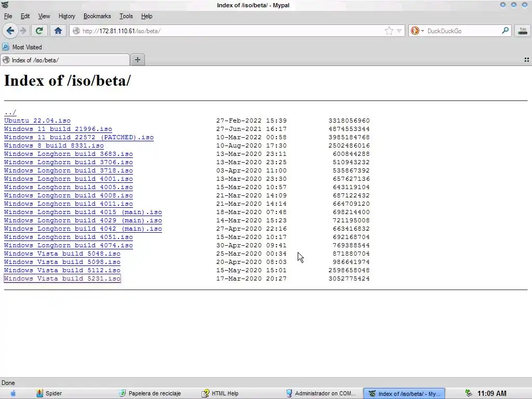532x399 pixels.
Task: Click the search magnifier icon
Action: click(x=505, y=31)
